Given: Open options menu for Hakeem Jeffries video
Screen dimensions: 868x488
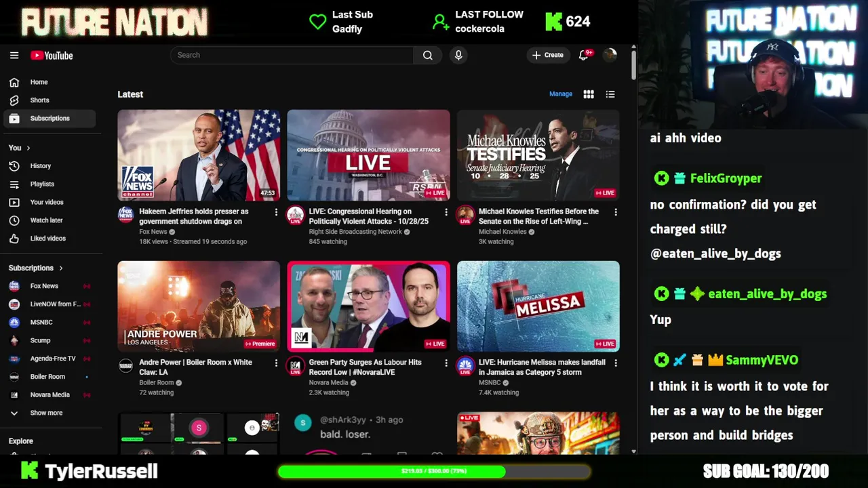Looking at the screenshot, I should point(276,212).
